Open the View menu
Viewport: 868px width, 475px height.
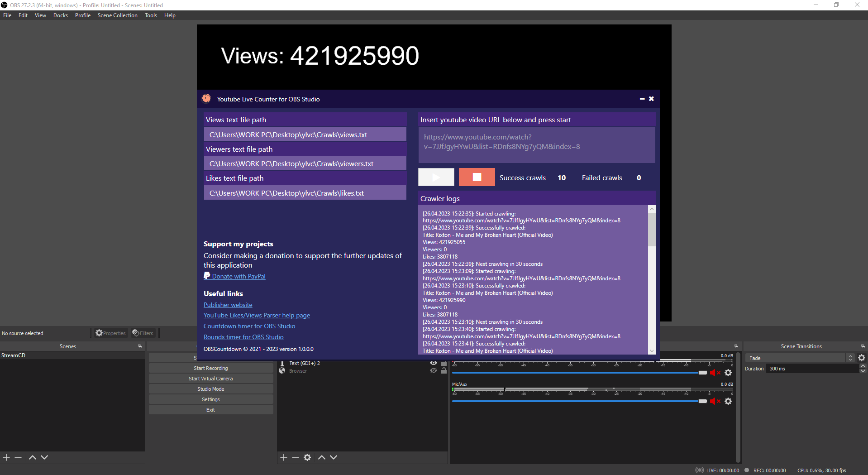[x=40, y=15]
